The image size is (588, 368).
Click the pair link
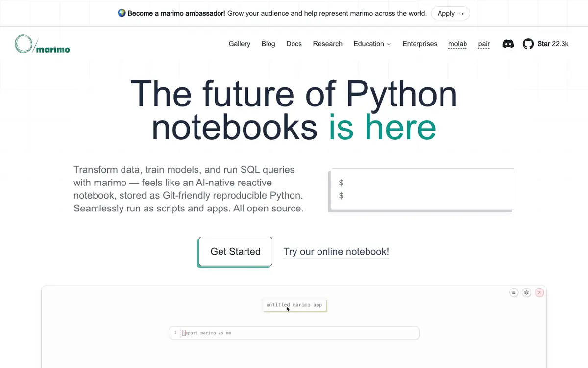(484, 44)
